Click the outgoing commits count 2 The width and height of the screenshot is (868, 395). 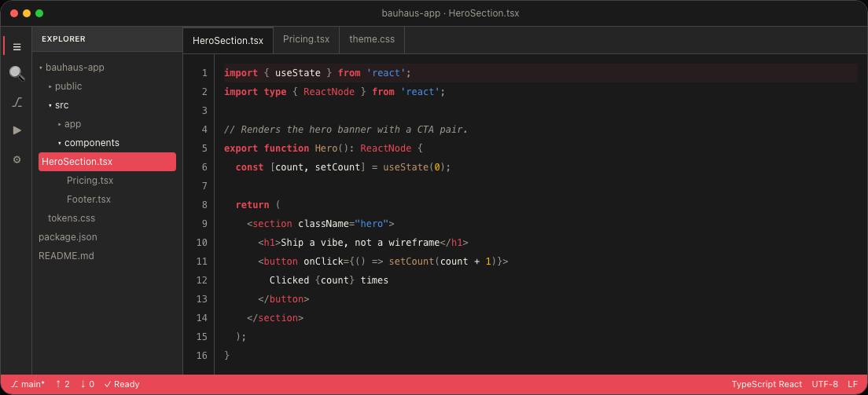coord(63,385)
